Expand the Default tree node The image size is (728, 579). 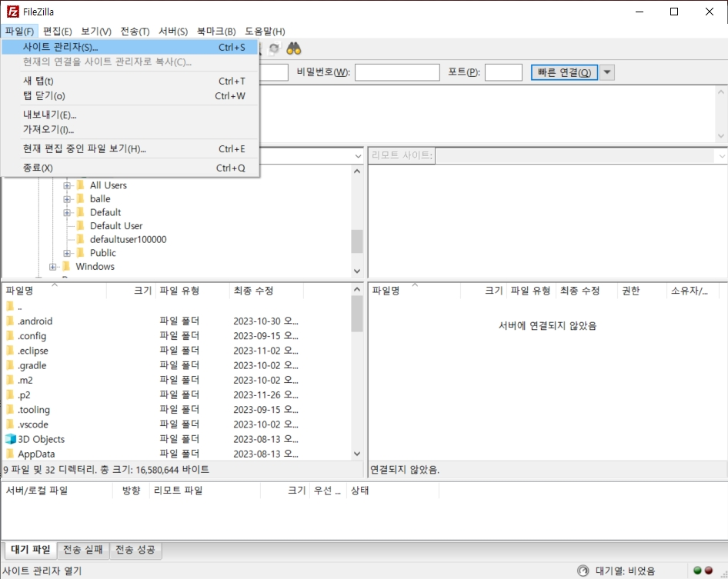[x=67, y=212]
